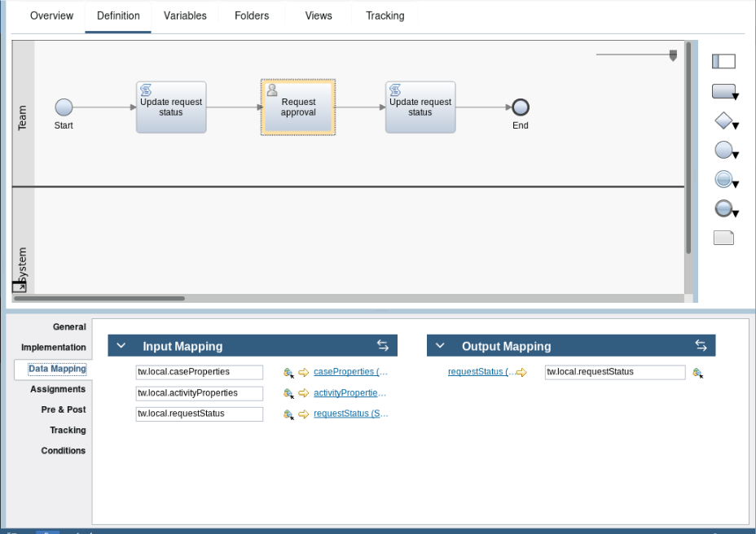756x534 pixels.
Task: Switch to the top Tracking tab
Action: point(385,16)
